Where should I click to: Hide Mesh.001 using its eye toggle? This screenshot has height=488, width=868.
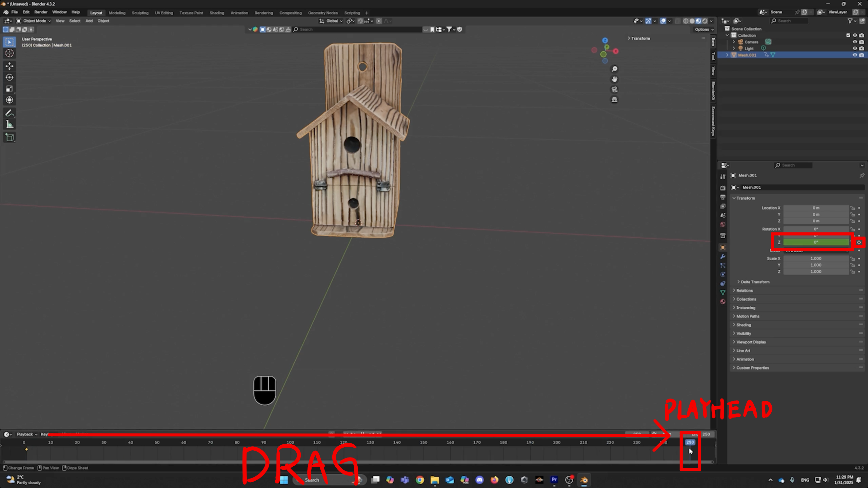point(855,55)
